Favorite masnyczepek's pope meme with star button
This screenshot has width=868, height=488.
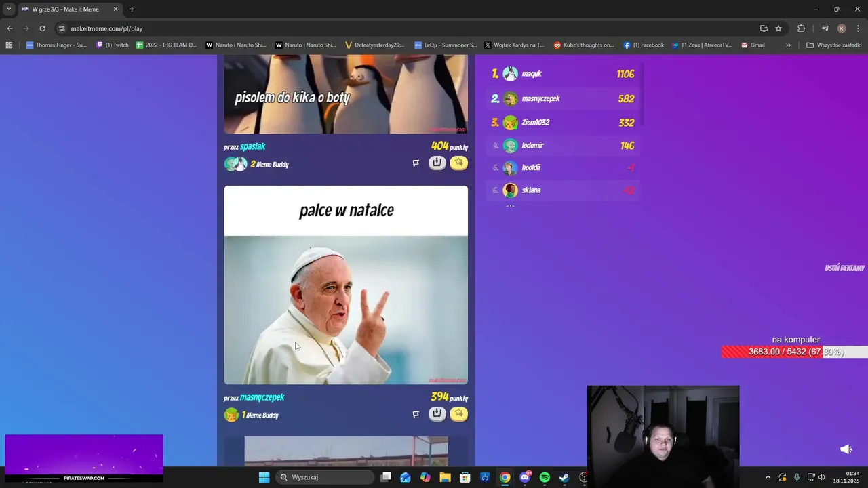pos(459,413)
